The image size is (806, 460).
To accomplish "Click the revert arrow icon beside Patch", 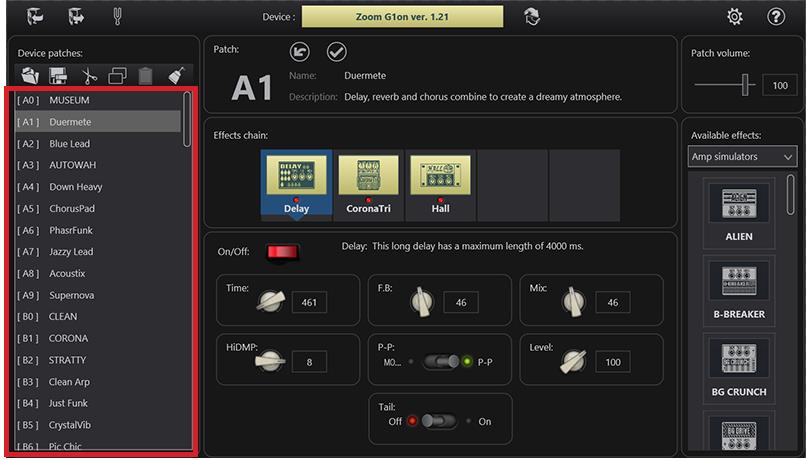I will [299, 51].
